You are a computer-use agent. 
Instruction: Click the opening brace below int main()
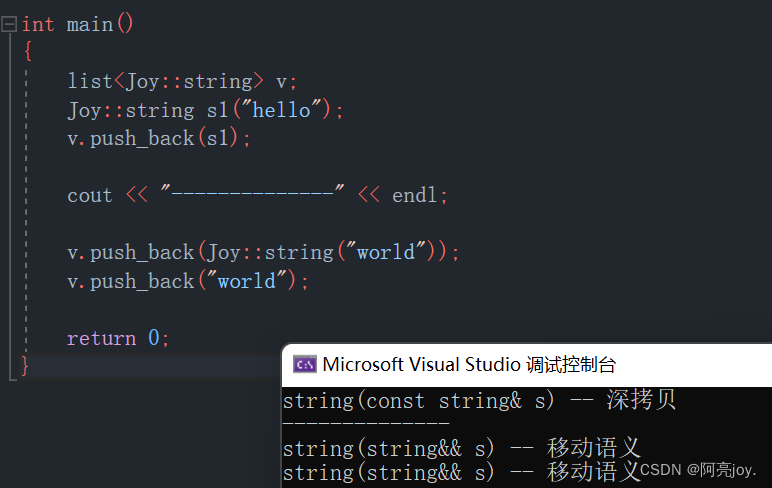click(27, 52)
